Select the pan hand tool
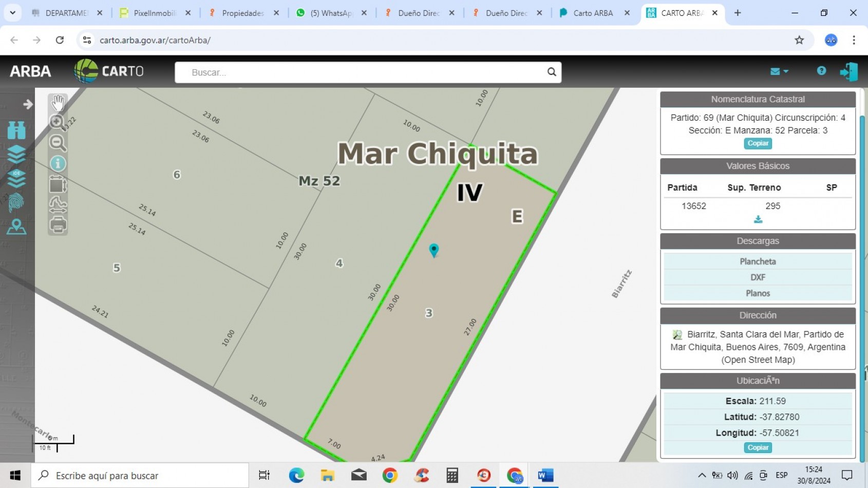This screenshot has width=868, height=488. coord(58,103)
